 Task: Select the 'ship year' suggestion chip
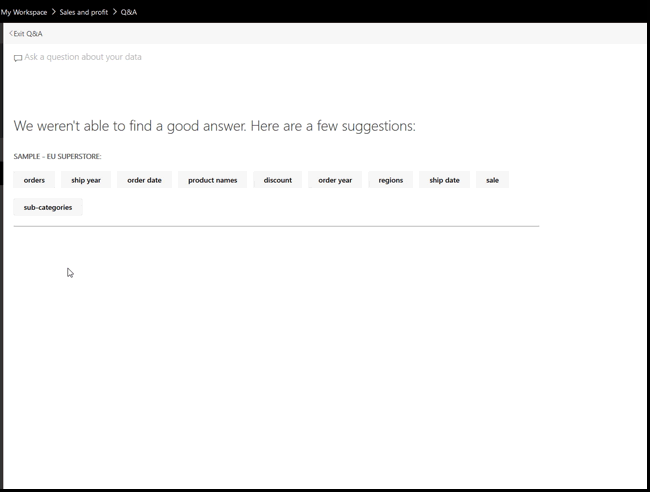point(86,180)
